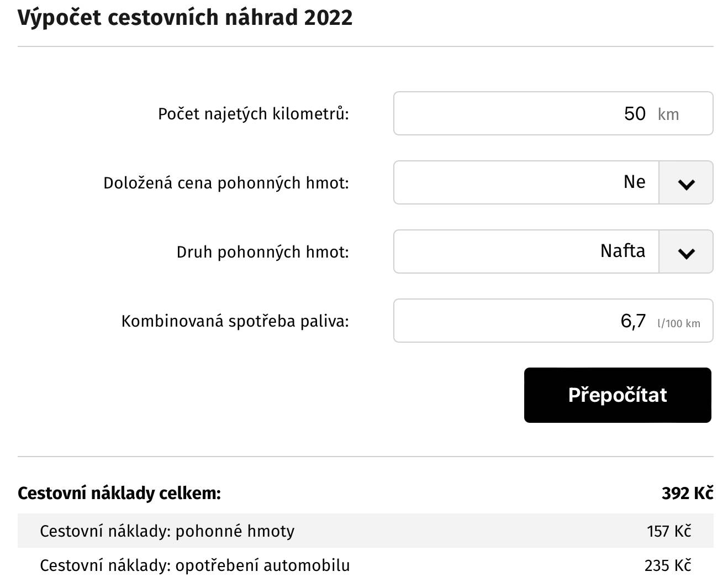Screen dimensions: 728x582
Task: Click the Doložená cena pohonných hmot label
Action: click(x=226, y=183)
